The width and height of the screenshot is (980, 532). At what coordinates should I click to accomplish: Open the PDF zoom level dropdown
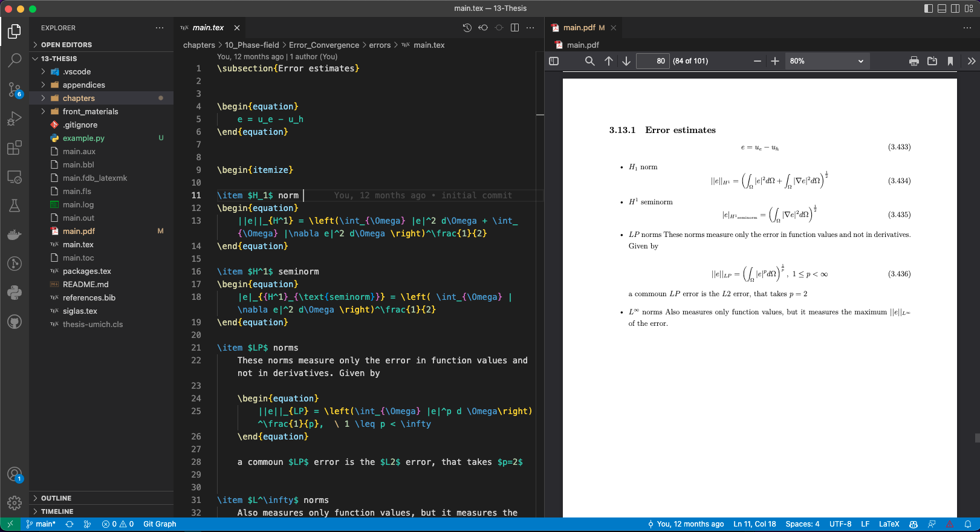[826, 61]
